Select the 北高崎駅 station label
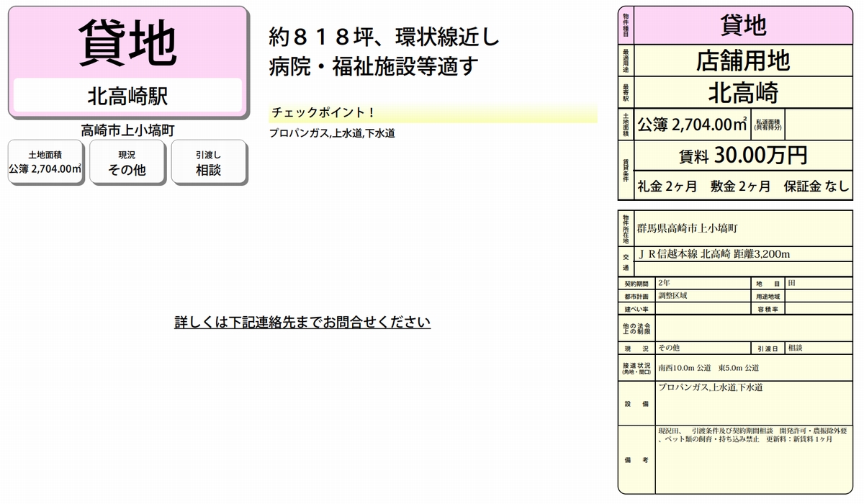Viewport: 864px width, 504px height. click(127, 96)
